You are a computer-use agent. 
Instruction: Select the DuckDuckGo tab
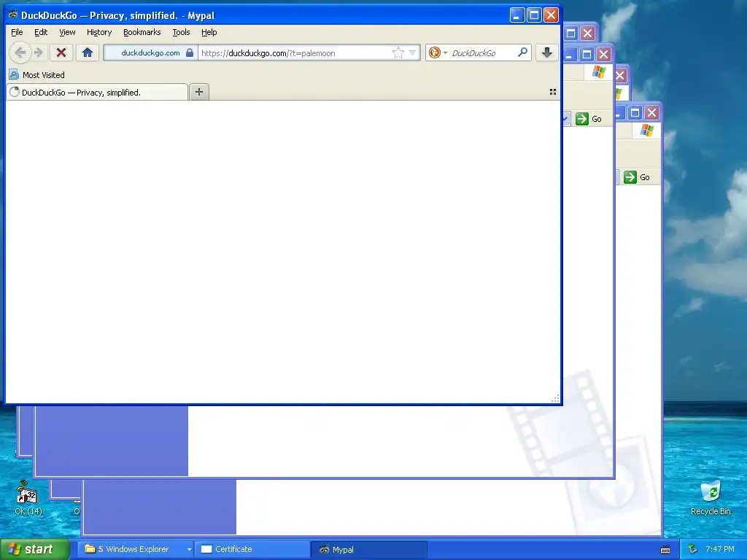click(98, 93)
